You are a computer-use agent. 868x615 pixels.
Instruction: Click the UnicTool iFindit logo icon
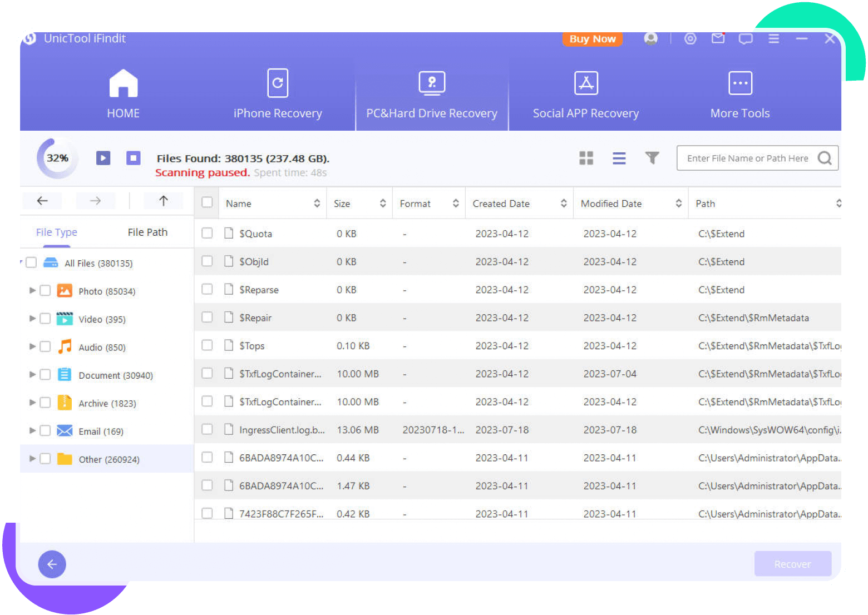click(x=29, y=38)
